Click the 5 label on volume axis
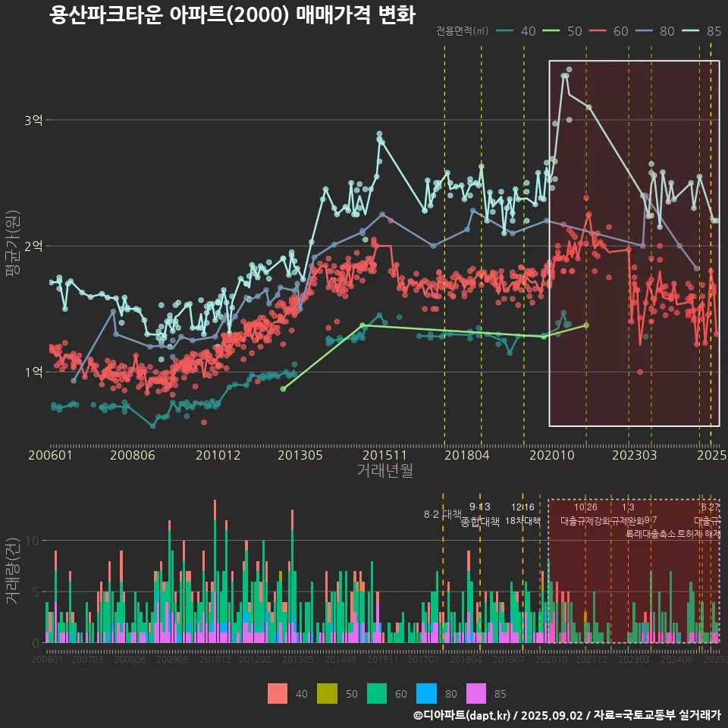Viewport: 728px width, 728px height. pyautogui.click(x=36, y=592)
